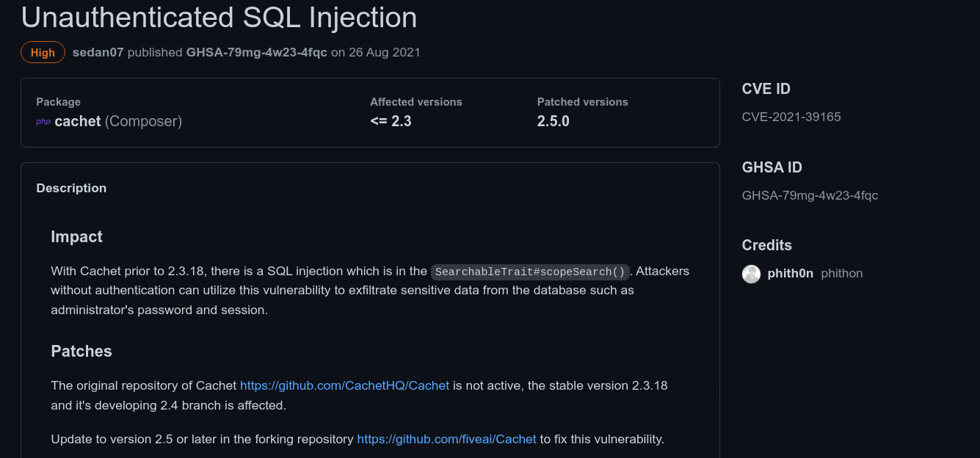The width and height of the screenshot is (980, 458).
Task: Click the affected versions <= 2.3 value
Action: [391, 121]
